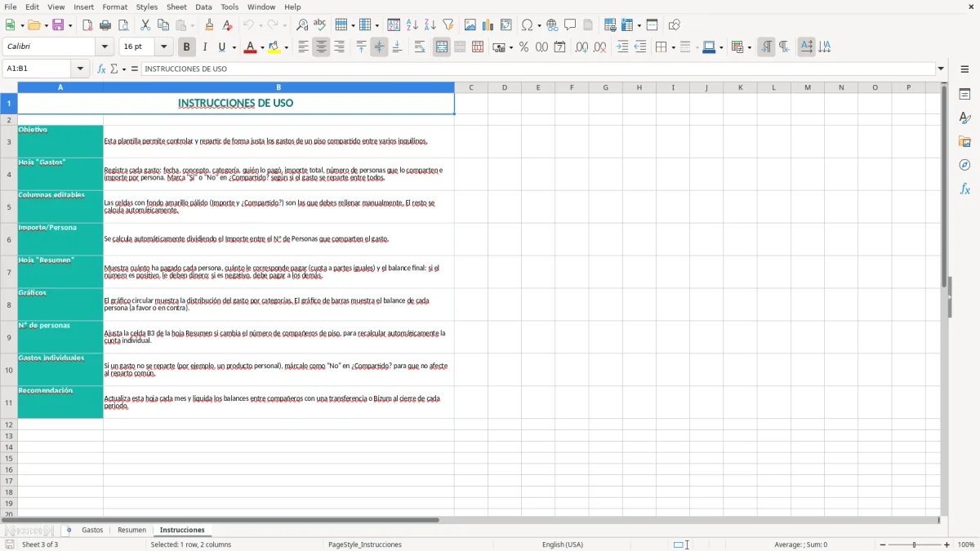Open the sidebar Styles deck

tap(964, 118)
